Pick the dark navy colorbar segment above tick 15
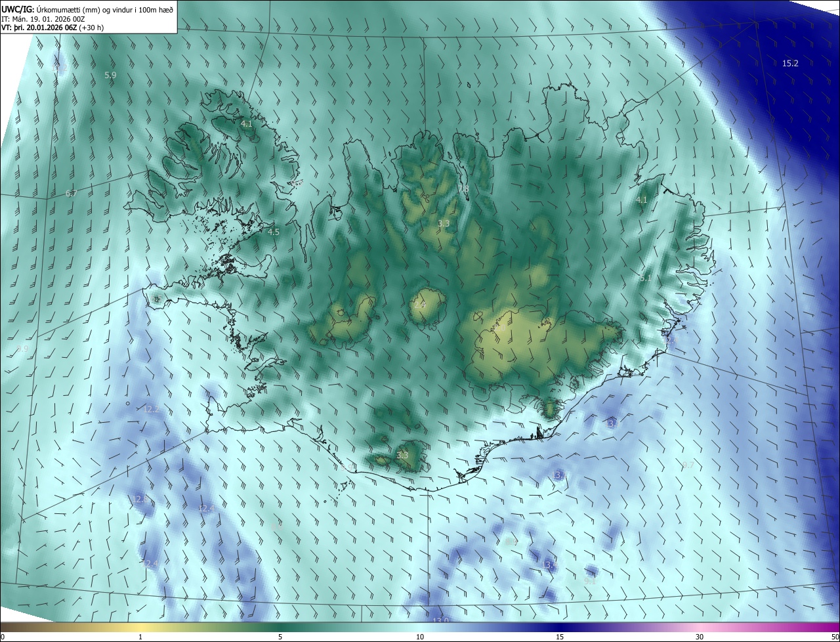Viewport: 840px width, 642px height. 560,628
